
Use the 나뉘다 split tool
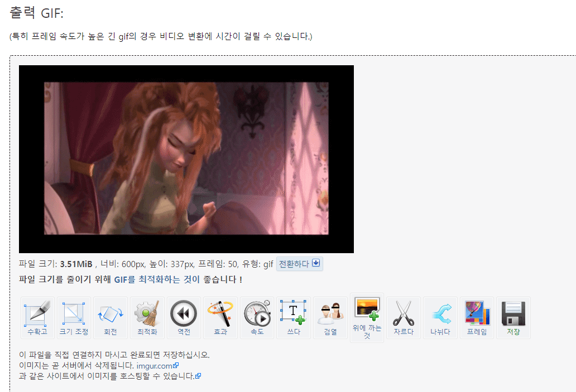[440, 317]
